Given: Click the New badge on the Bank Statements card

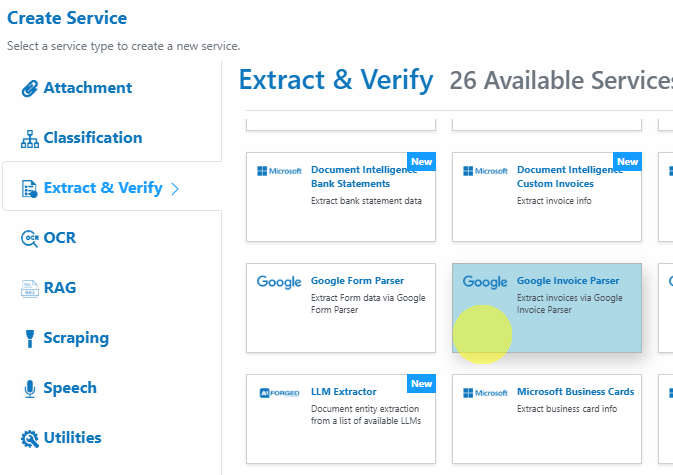Looking at the screenshot, I should [421, 162].
